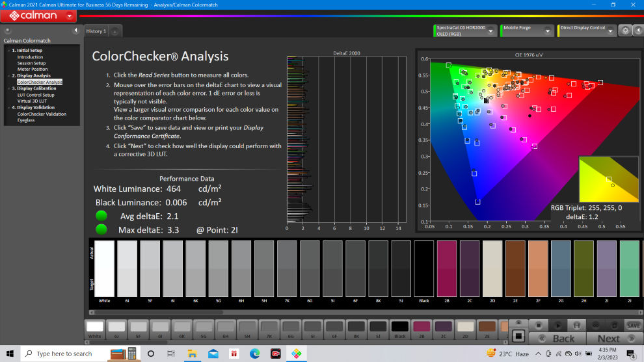
Task: Click the round button atop the workflow sidebar
Action: tap(7, 31)
